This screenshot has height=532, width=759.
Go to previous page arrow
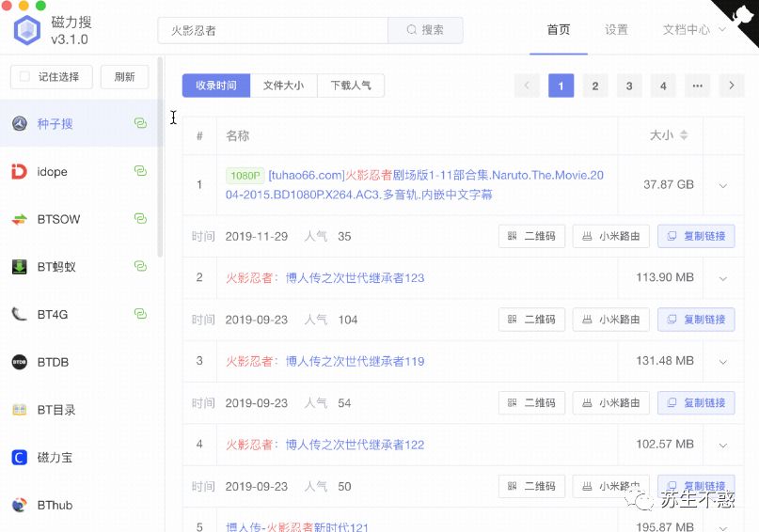(x=527, y=86)
